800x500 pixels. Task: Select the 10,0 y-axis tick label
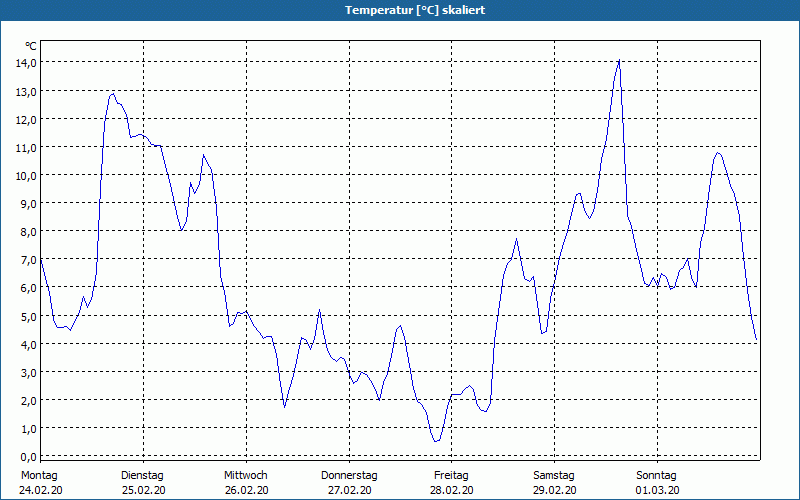pyautogui.click(x=26, y=175)
